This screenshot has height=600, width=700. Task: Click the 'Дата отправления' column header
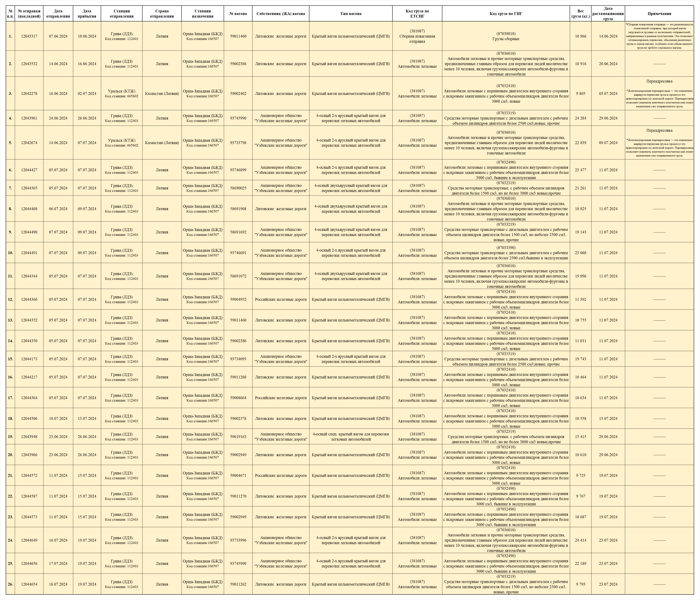(58, 14)
